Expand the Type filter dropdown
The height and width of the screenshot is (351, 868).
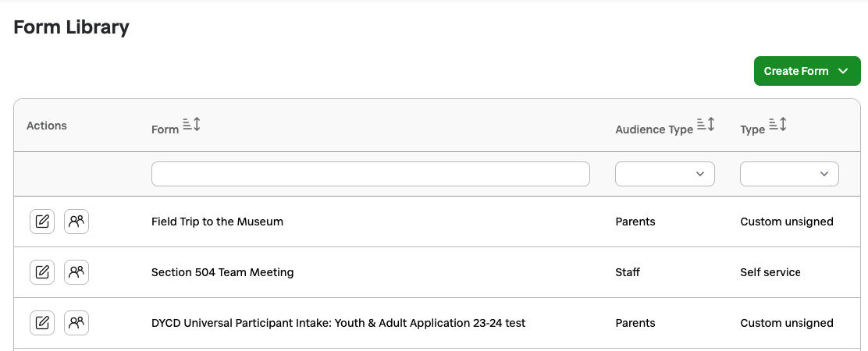(x=789, y=174)
